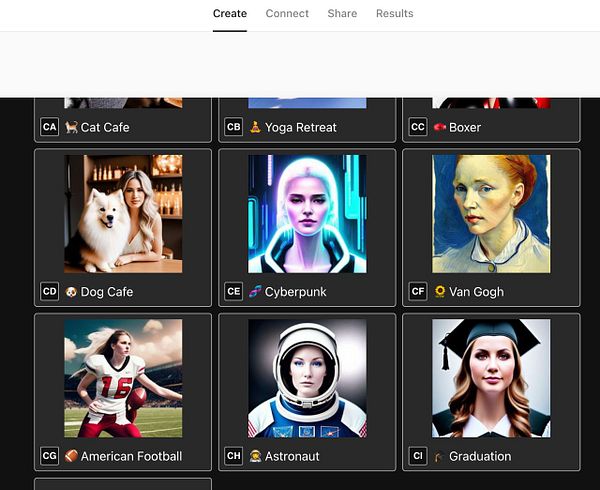Screen dimensions: 600x490
Task: Select the Astronaut helmet portrait thumbnail
Action: [307, 378]
